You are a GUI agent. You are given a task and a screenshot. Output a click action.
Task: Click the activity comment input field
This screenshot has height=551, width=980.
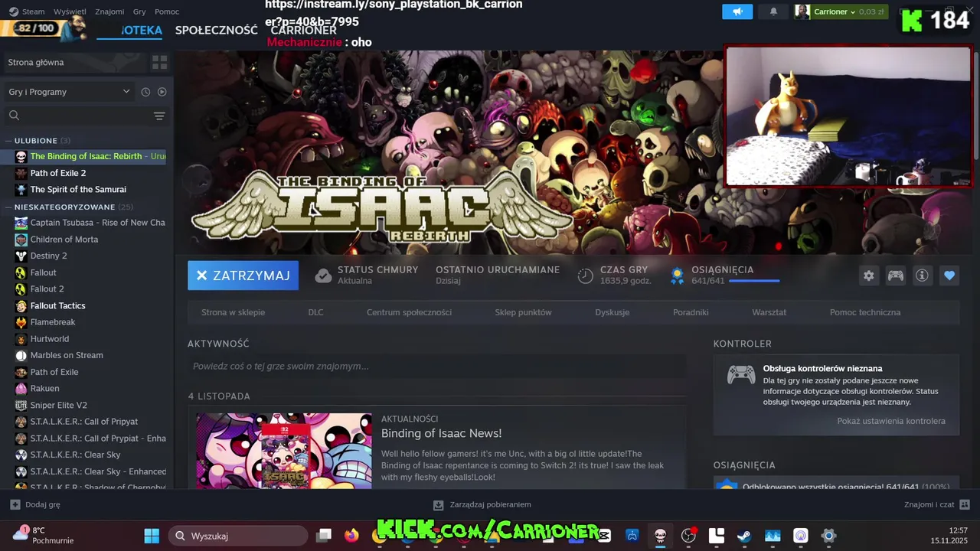click(x=436, y=366)
